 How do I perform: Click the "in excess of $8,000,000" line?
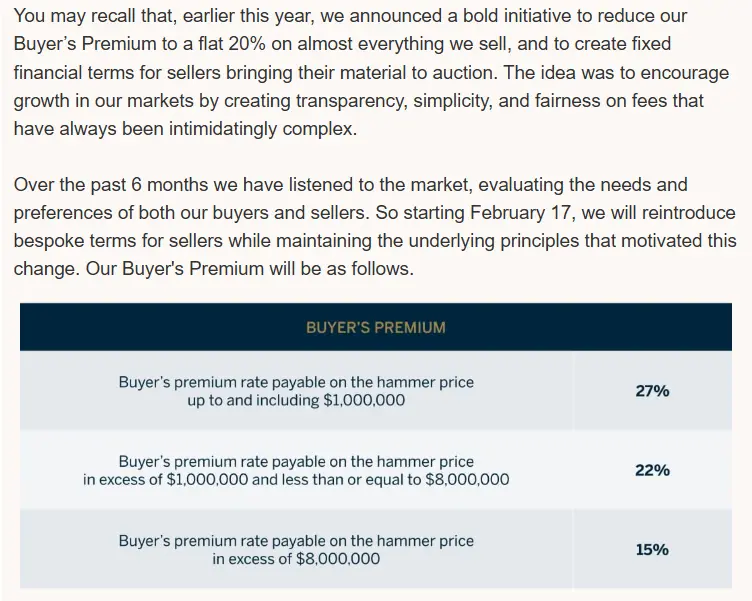296,559
